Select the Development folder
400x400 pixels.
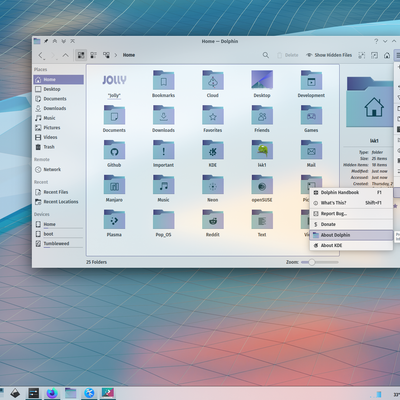(x=311, y=84)
